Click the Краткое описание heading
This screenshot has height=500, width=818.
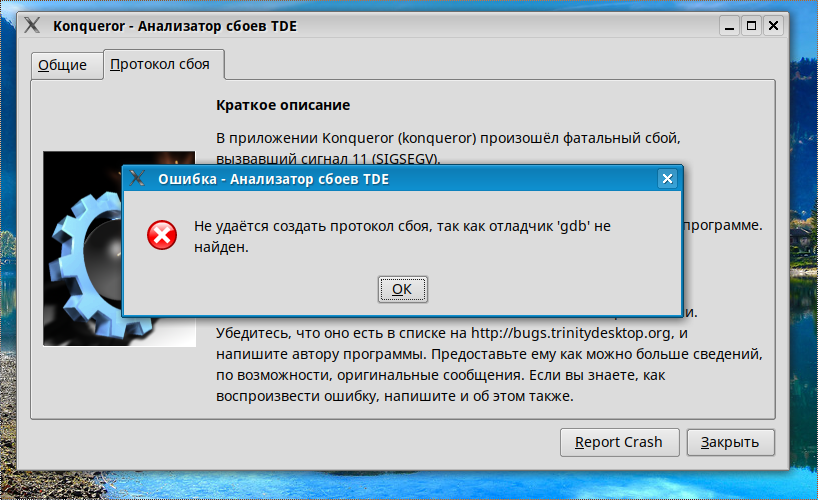tap(283, 105)
